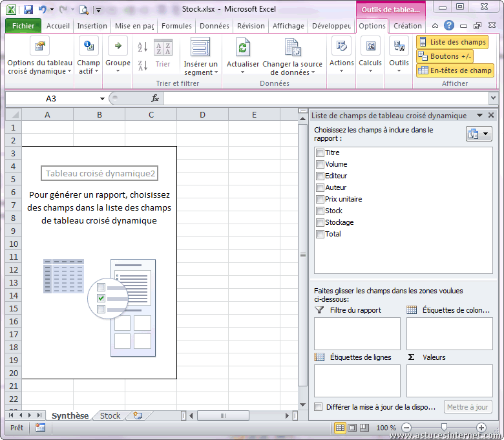Zoom in with the plus button
The width and height of the screenshot is (504, 440).
point(481,428)
